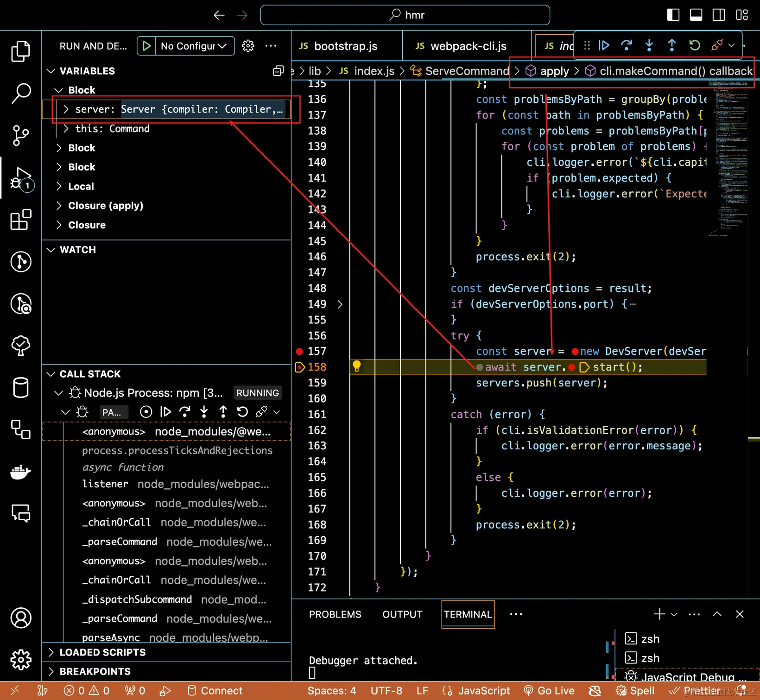The image size is (760, 700).
Task: Open Source Control view in activity bar
Action: coord(20,135)
